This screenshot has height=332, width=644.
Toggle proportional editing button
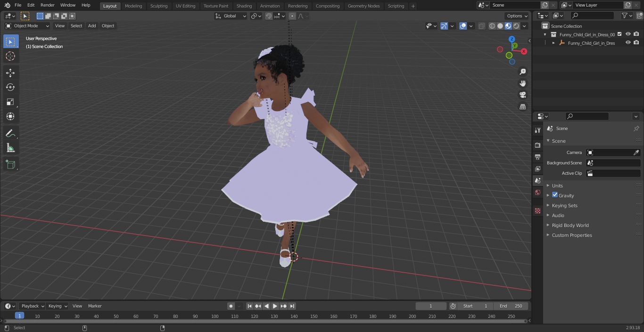click(x=292, y=16)
